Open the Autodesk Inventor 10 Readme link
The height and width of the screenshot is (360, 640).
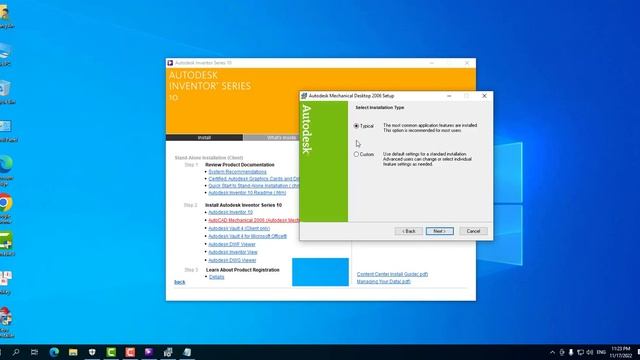247,193
